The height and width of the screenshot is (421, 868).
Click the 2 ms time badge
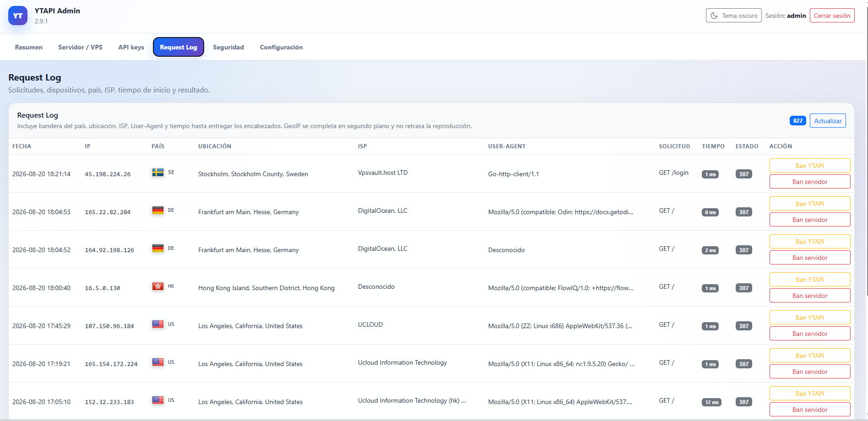click(x=710, y=250)
